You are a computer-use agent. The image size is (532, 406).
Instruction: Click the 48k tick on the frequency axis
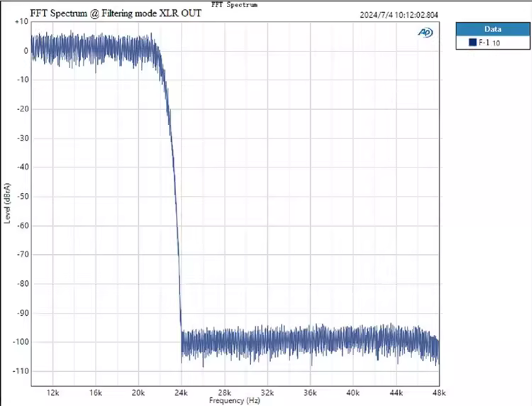tap(438, 392)
